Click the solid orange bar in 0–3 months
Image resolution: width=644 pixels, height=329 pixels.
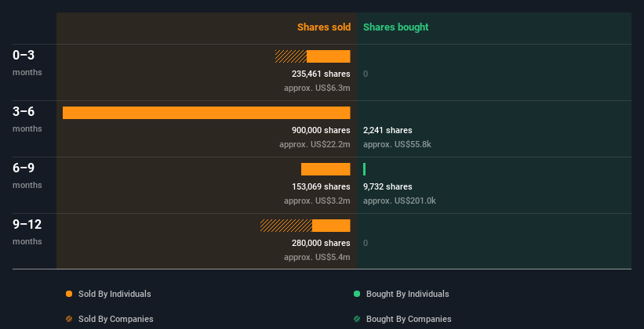click(x=329, y=56)
